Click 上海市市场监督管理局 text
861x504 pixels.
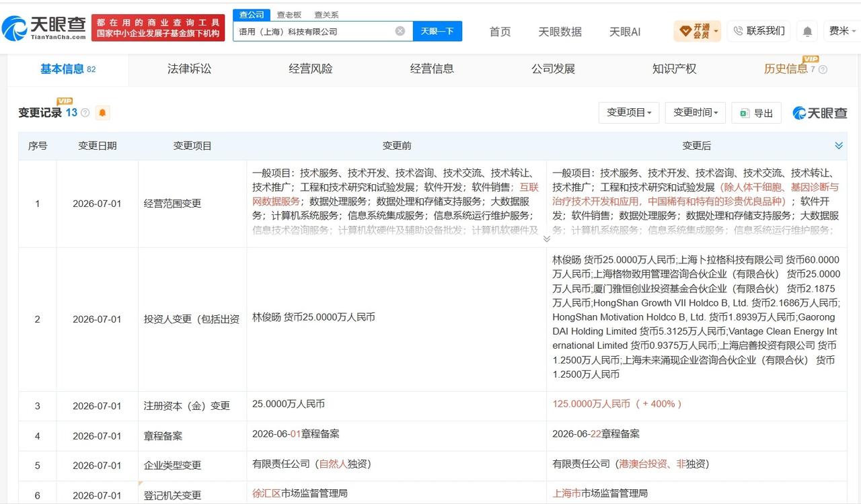[600, 493]
